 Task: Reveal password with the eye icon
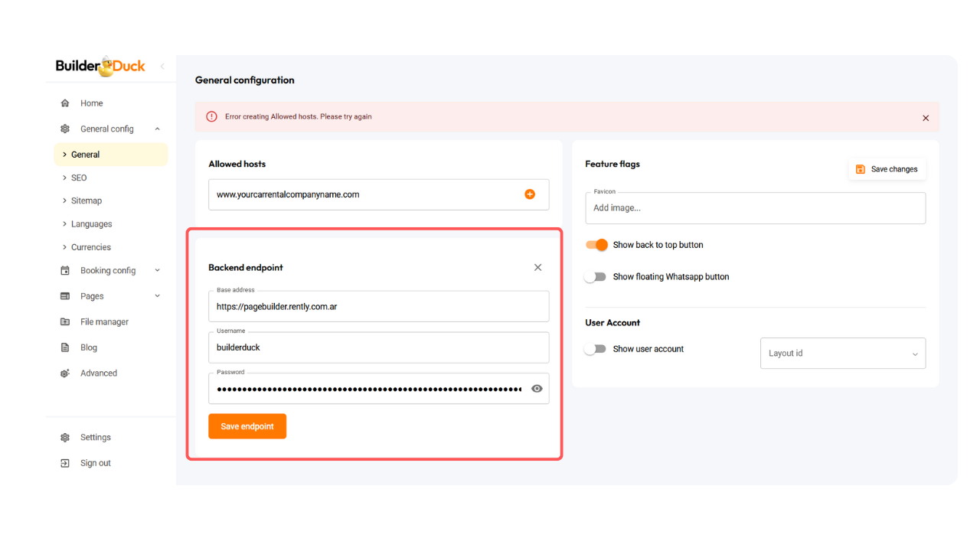[537, 389]
